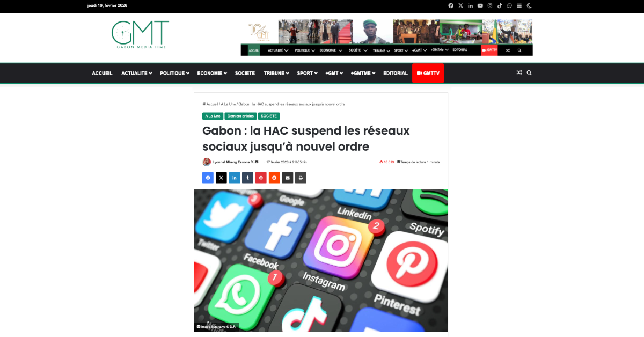Go to the EDITORIAL menu item
644x337 pixels.
pos(396,73)
